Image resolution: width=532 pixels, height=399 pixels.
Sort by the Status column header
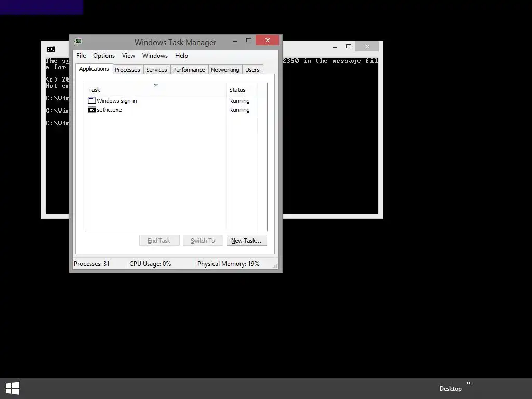pos(242,90)
